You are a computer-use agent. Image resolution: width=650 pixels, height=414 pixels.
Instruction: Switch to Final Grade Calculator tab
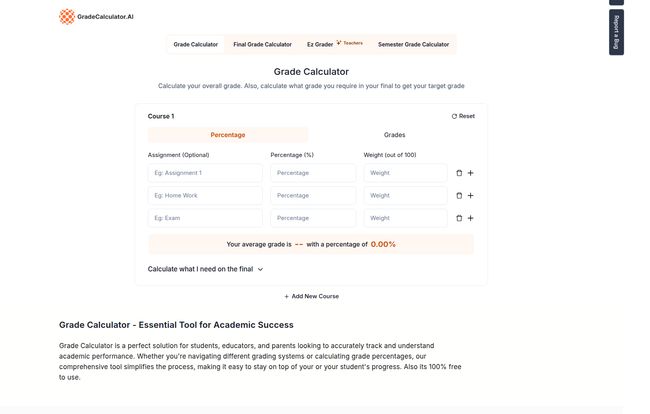(x=262, y=44)
